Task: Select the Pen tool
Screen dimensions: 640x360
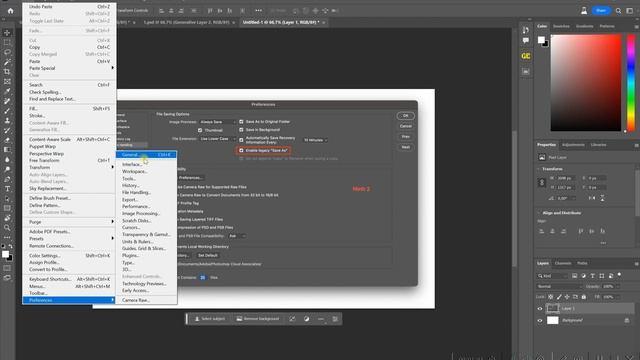Action: pos(7,180)
